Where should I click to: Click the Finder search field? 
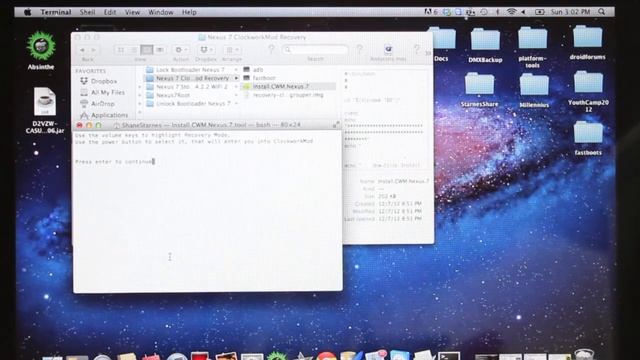pos(315,50)
